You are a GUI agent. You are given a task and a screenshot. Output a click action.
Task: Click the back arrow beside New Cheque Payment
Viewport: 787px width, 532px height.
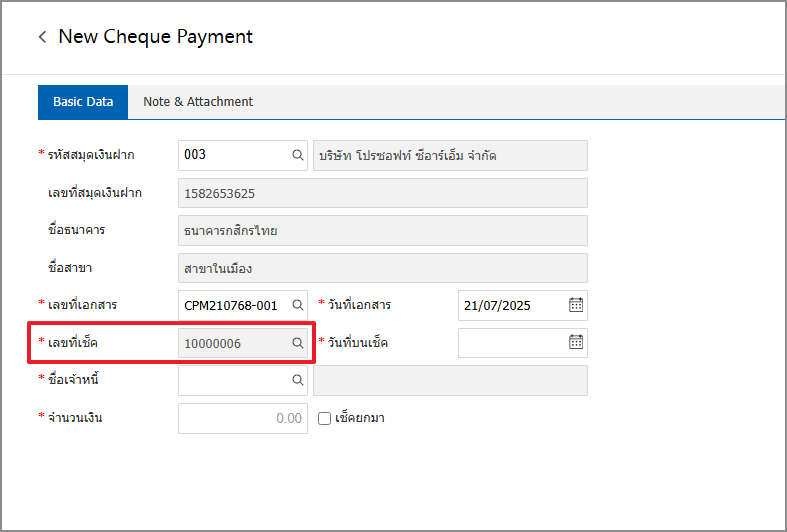pyautogui.click(x=42, y=37)
